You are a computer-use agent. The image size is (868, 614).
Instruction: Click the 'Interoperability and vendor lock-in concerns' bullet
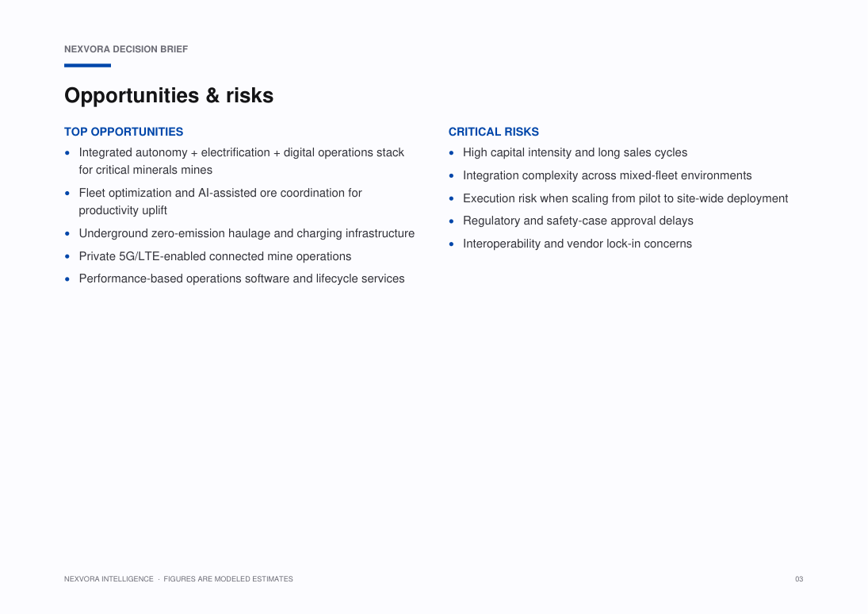(x=577, y=244)
